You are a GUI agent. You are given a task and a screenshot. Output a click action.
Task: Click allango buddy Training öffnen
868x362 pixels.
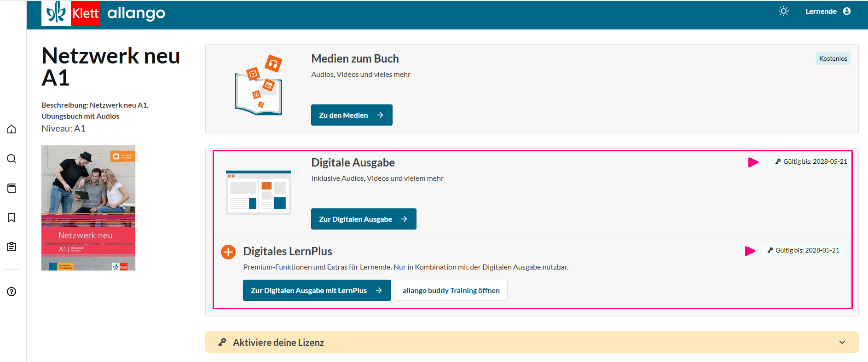point(451,291)
